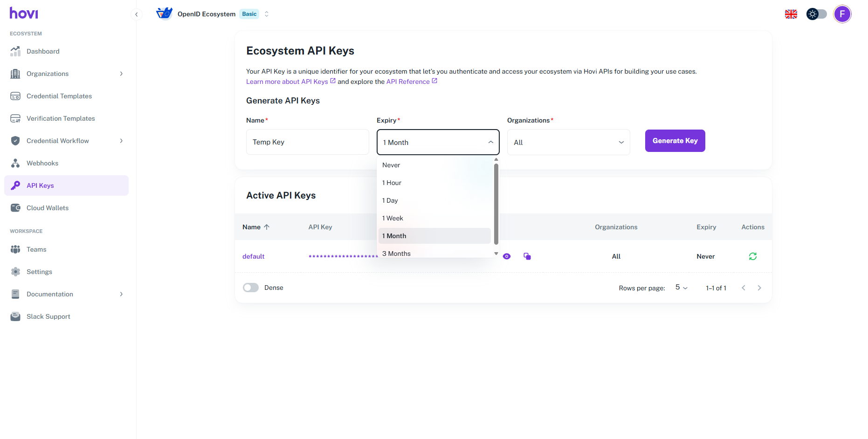Viewport: 868px width, 439px height.
Task: Open the rows per page dropdown
Action: click(x=681, y=288)
